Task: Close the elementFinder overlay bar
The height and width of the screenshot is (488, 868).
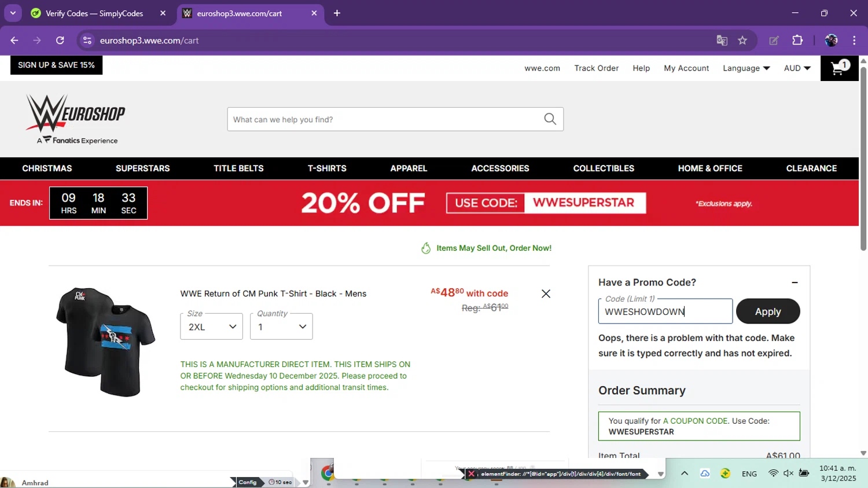Action: coord(472,474)
